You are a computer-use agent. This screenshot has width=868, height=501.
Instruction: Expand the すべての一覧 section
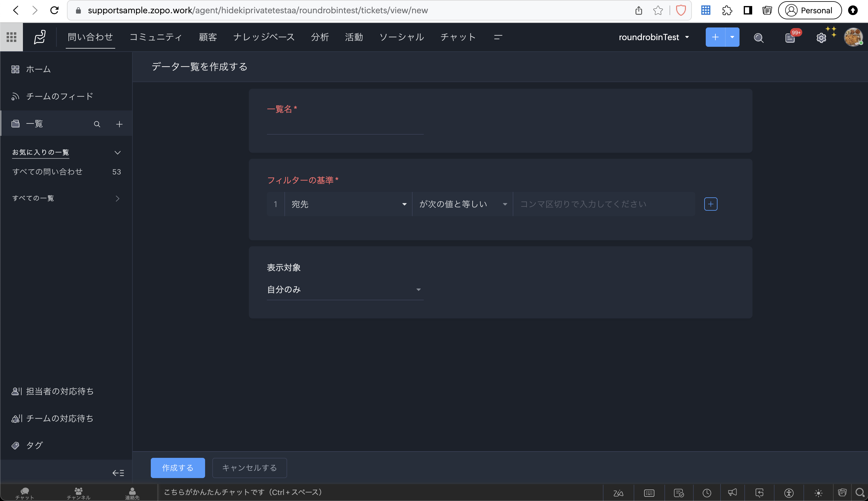tap(117, 199)
